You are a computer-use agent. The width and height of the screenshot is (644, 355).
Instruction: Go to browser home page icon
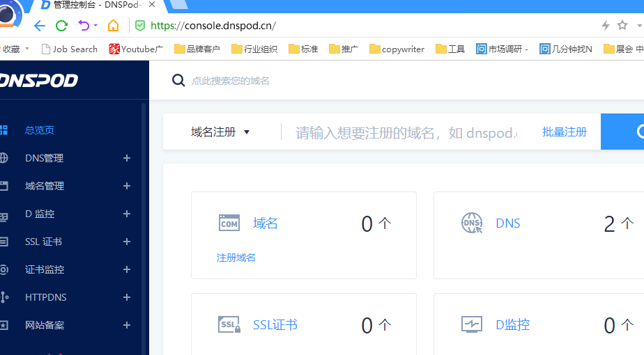(113, 26)
